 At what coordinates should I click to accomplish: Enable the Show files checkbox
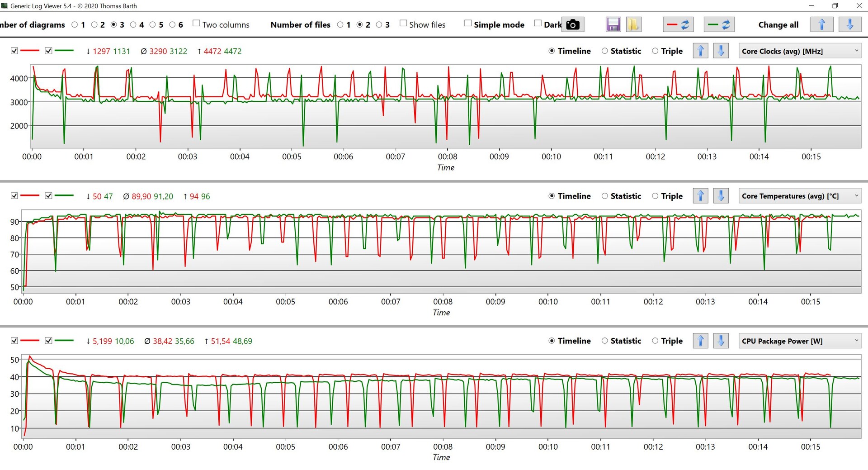coord(403,24)
